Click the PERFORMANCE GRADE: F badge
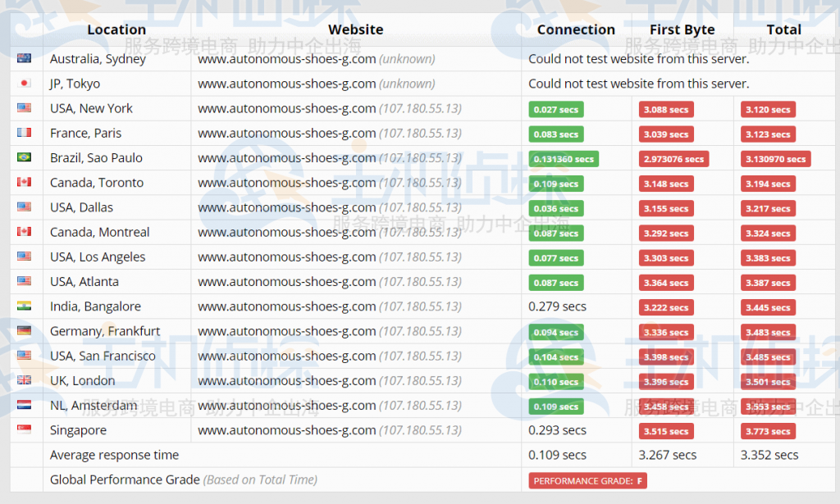 point(587,480)
